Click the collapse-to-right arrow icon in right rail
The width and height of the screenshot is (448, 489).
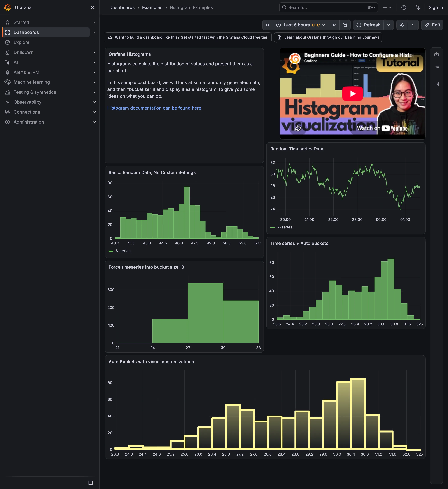pyautogui.click(x=436, y=84)
